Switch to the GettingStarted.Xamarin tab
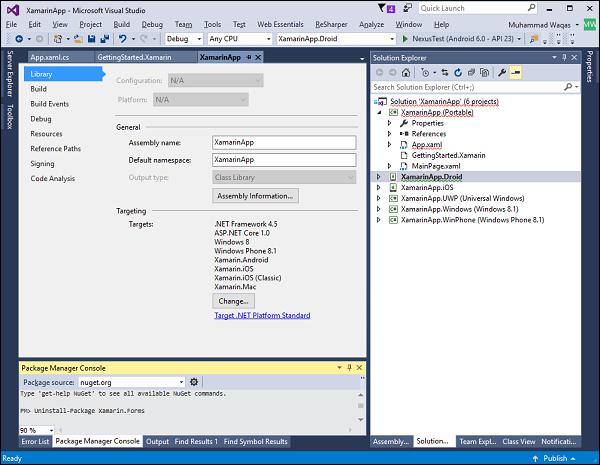This screenshot has width=600, height=465. click(134, 57)
